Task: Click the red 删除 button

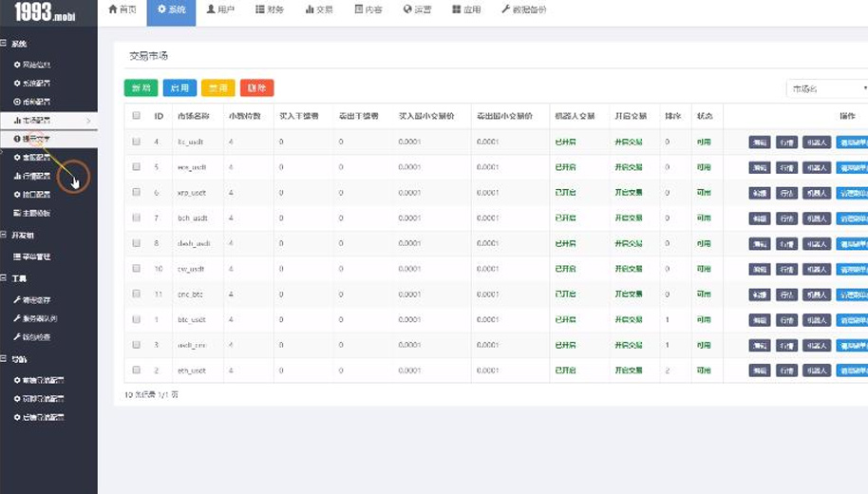Action: [256, 88]
